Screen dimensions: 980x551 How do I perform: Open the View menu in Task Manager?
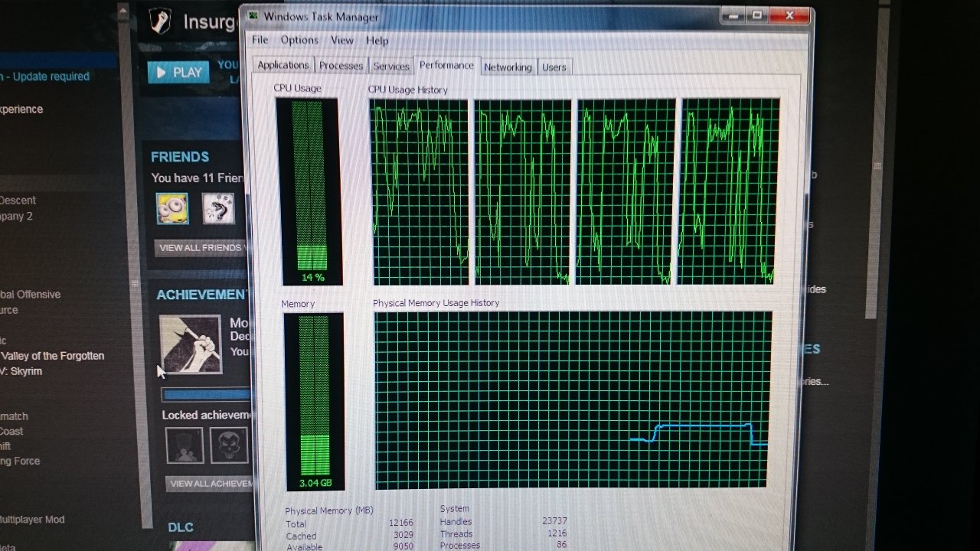[342, 40]
